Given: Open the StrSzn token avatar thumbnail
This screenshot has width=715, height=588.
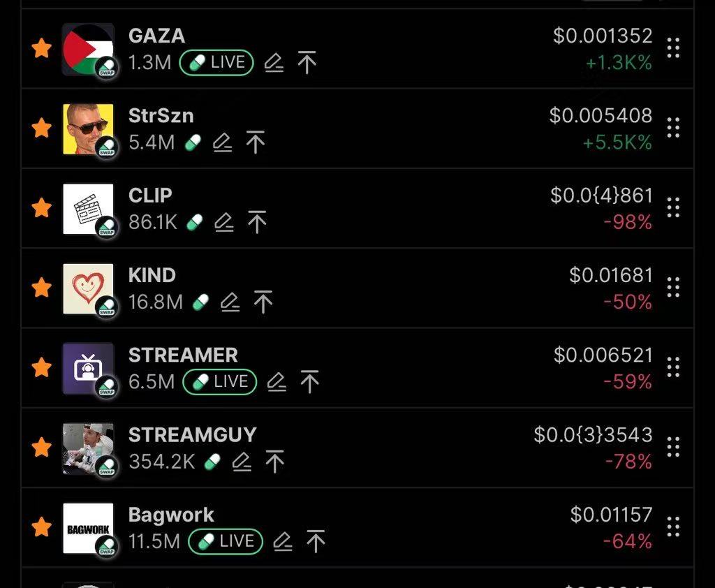Looking at the screenshot, I should (88, 129).
